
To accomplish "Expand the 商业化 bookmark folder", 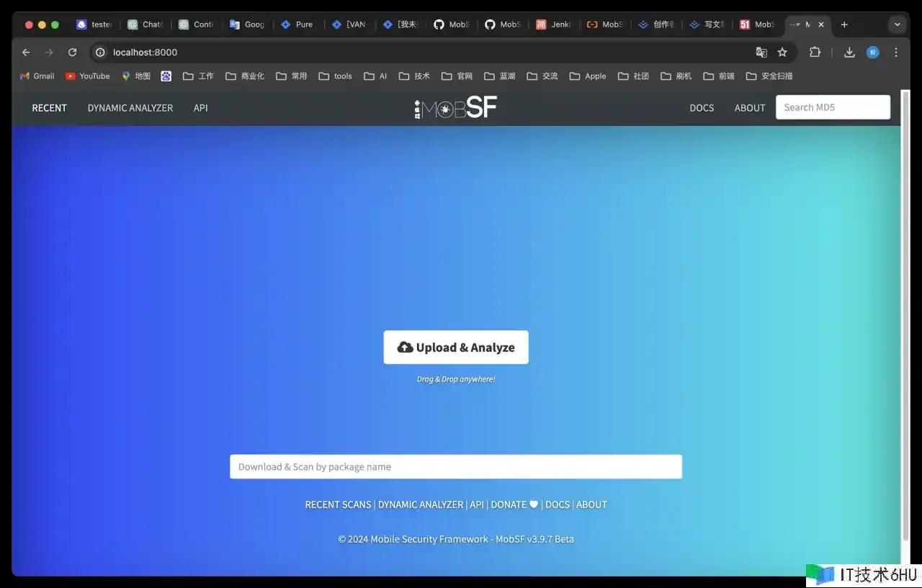I will pos(245,76).
